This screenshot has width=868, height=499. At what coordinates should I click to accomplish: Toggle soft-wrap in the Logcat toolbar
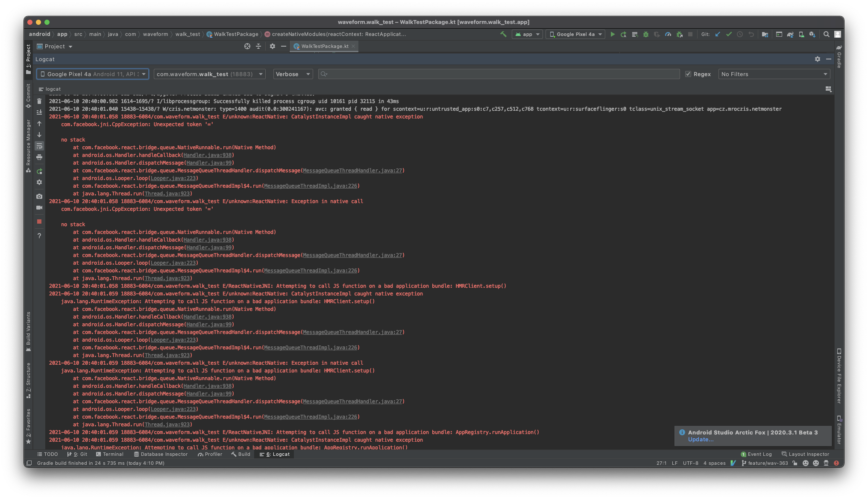[39, 146]
